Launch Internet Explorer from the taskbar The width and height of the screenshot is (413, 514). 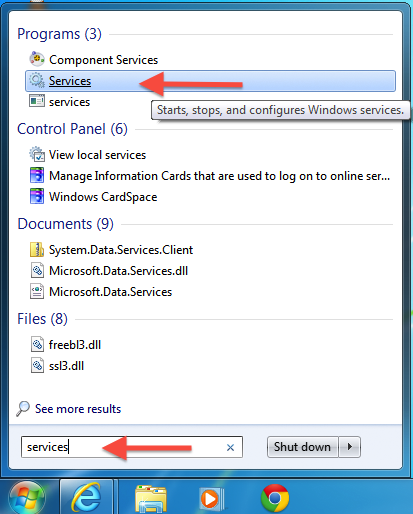[87, 498]
